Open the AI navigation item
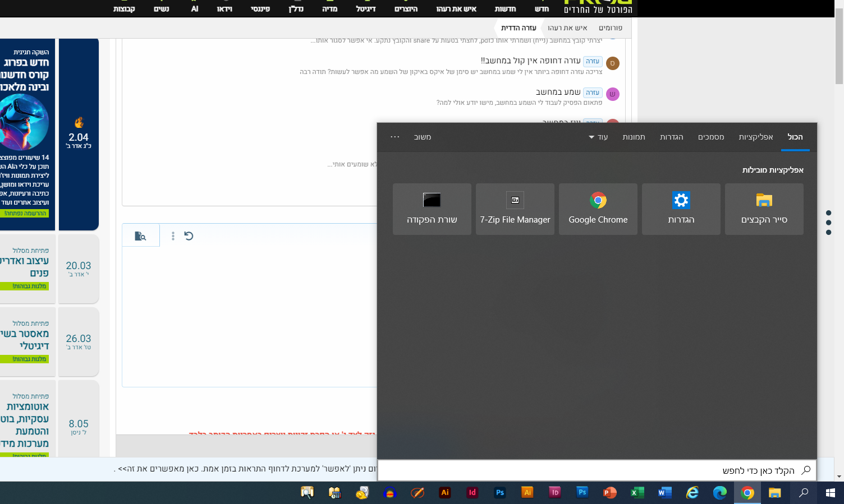Screen dimensions: 844x504 [195, 9]
